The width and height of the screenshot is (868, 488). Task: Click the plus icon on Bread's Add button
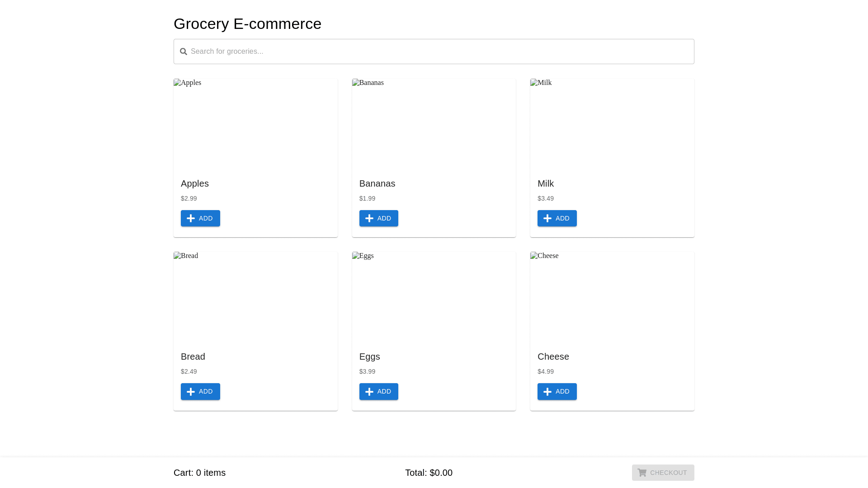(191, 392)
